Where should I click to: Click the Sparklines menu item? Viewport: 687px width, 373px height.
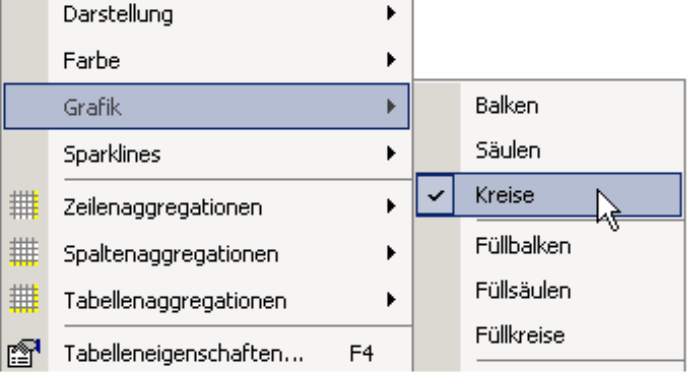206,154
